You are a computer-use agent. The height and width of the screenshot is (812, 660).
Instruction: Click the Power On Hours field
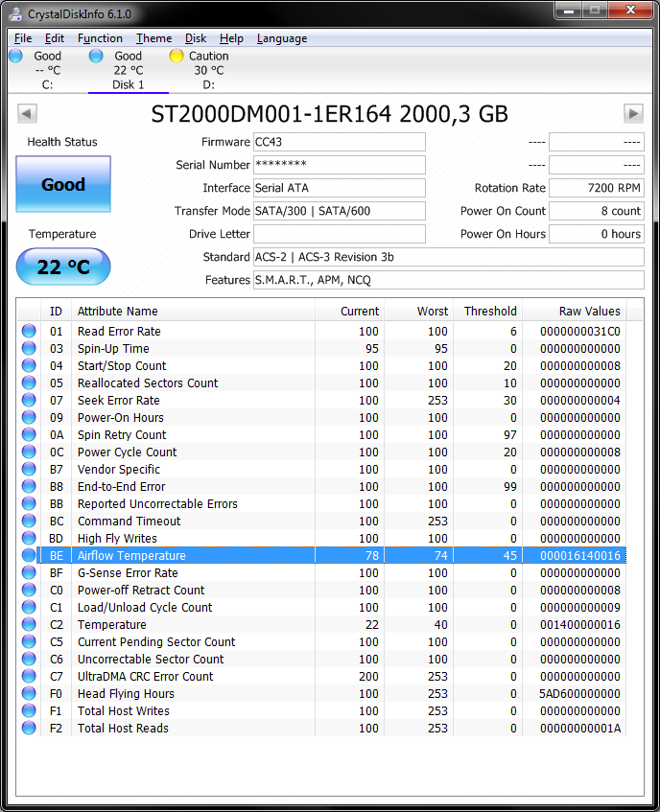[x=597, y=234]
